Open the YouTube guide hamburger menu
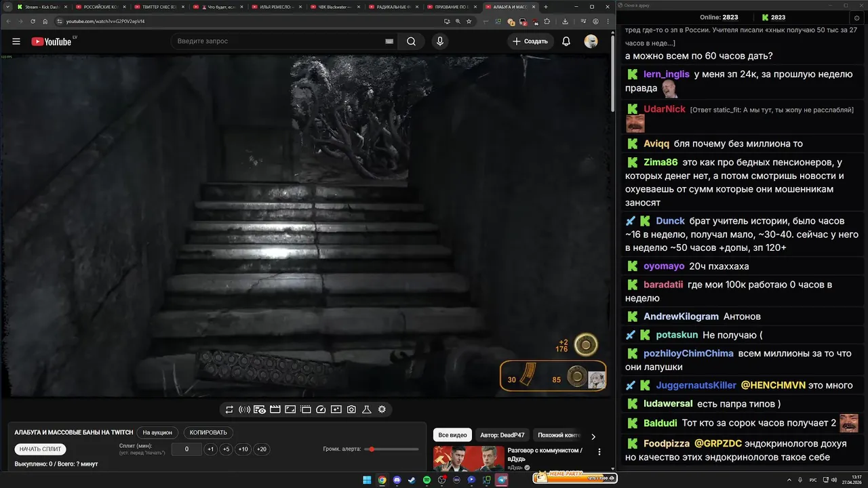 point(16,41)
